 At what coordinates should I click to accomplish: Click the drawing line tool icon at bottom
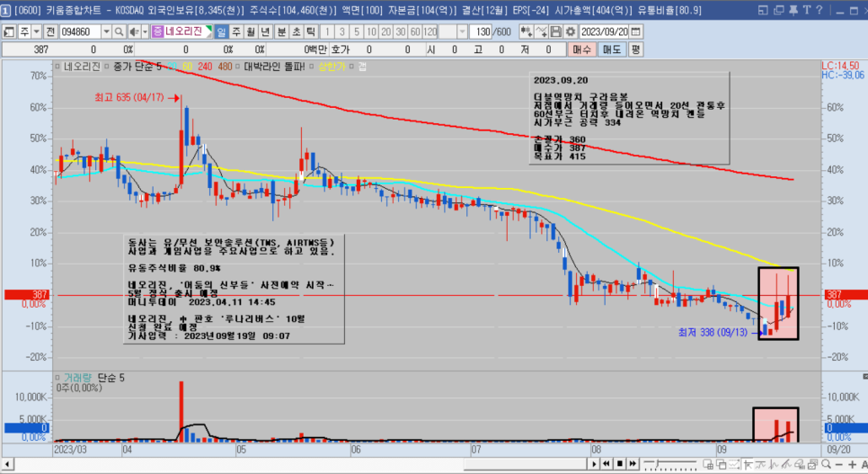coord(786,464)
